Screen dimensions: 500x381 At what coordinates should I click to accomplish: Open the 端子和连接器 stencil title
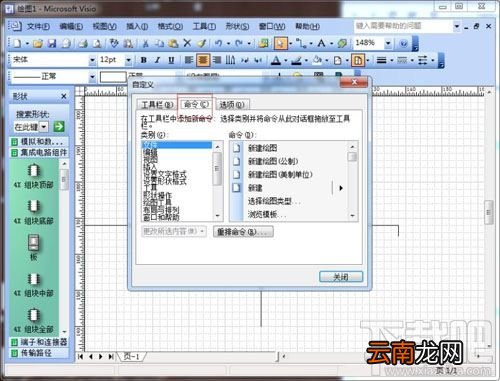pos(39,342)
